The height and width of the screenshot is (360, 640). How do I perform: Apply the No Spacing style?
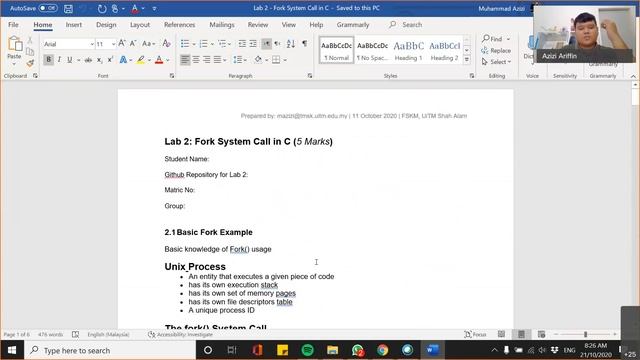372,50
